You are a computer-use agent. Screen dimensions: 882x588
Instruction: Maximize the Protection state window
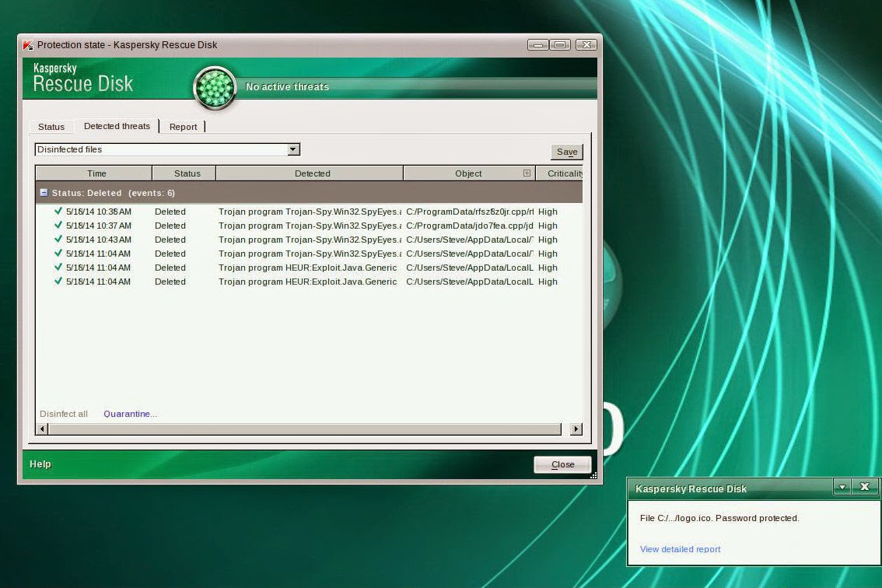coord(560,44)
